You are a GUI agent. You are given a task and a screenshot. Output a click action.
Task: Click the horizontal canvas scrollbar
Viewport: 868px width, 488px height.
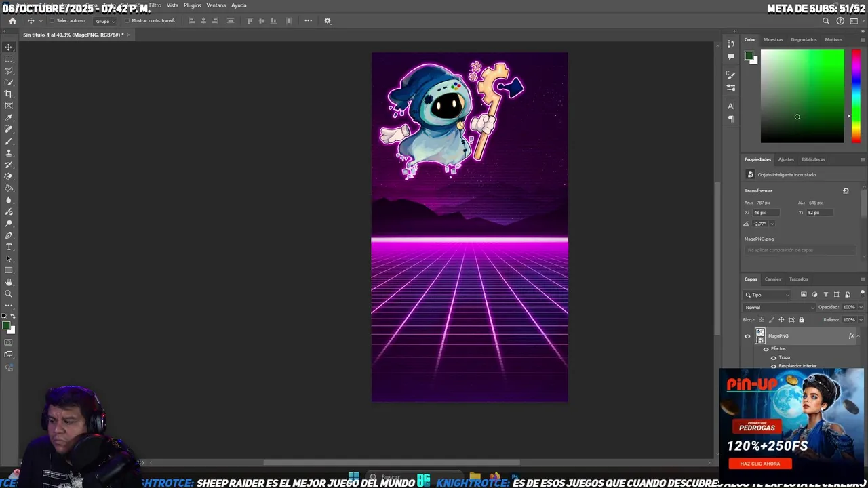(391, 463)
